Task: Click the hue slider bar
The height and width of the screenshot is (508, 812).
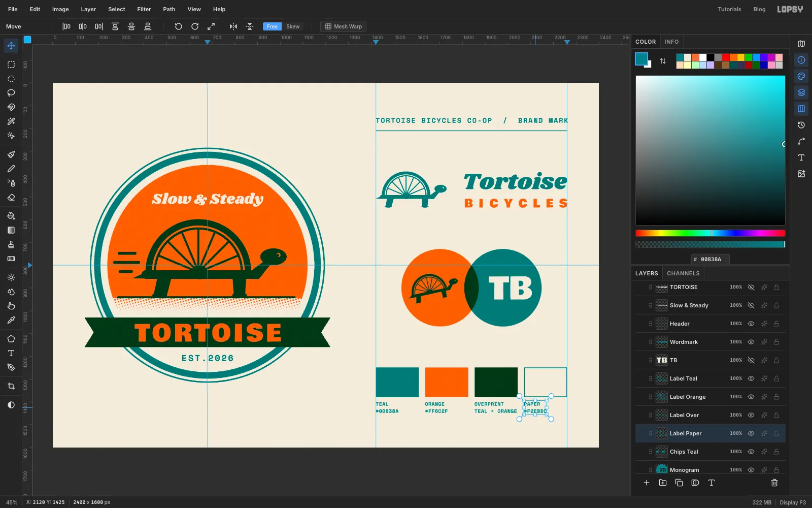Action: pos(710,233)
